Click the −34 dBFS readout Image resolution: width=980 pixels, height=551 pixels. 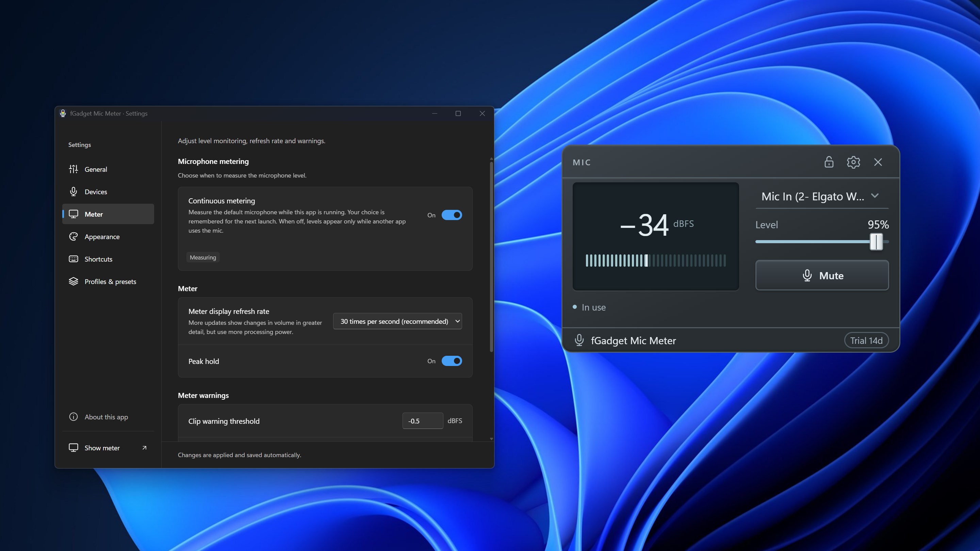pyautogui.click(x=656, y=225)
